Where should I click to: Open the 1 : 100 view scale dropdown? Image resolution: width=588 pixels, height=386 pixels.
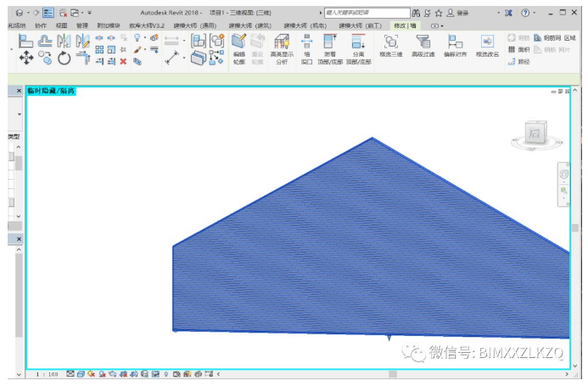click(47, 373)
